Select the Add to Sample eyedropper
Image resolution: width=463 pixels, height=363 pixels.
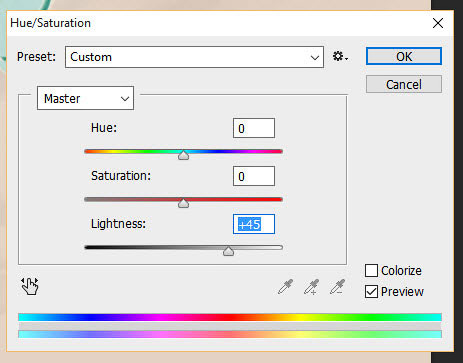click(311, 287)
